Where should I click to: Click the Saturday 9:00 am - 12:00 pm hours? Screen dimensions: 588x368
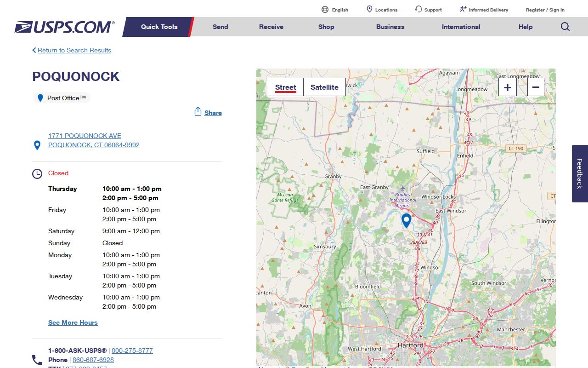pos(131,231)
